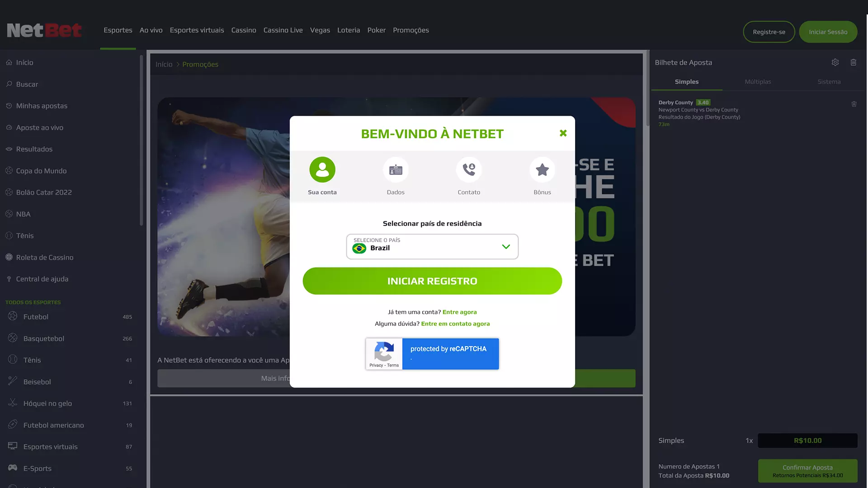Click the Sua conta account icon
868x488 pixels.
pos(322,170)
